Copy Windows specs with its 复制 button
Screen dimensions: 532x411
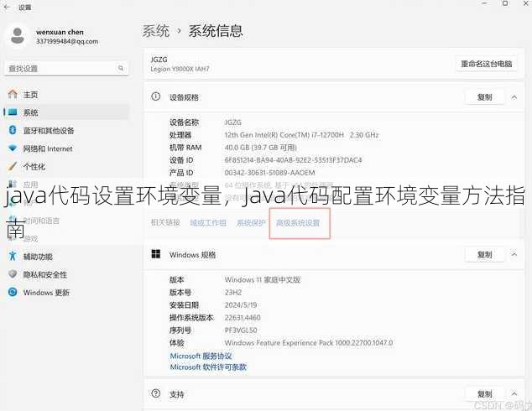484,255
